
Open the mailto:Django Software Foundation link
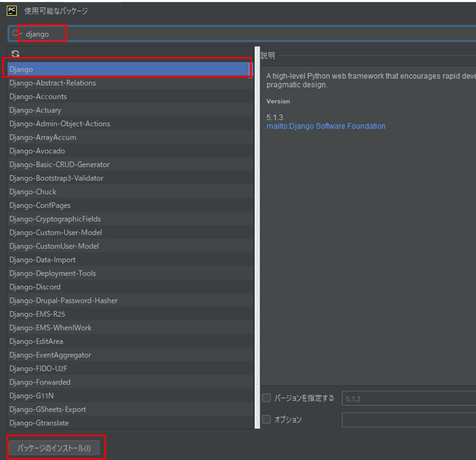point(326,126)
